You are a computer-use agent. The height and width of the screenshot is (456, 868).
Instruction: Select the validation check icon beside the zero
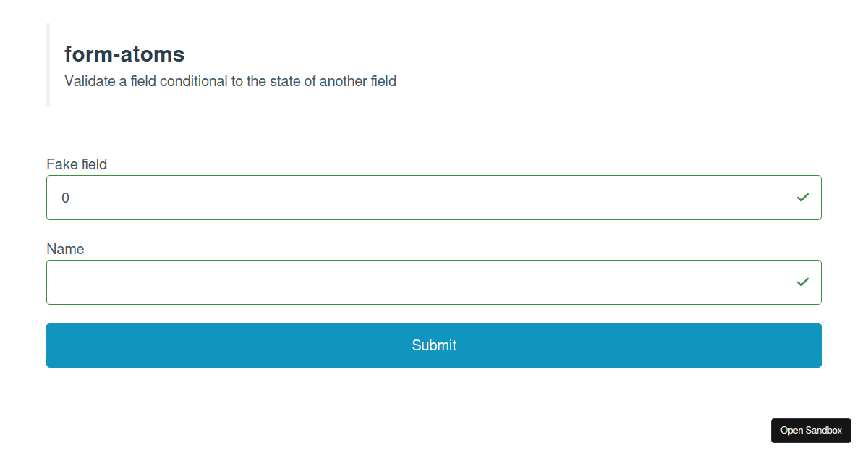(802, 196)
